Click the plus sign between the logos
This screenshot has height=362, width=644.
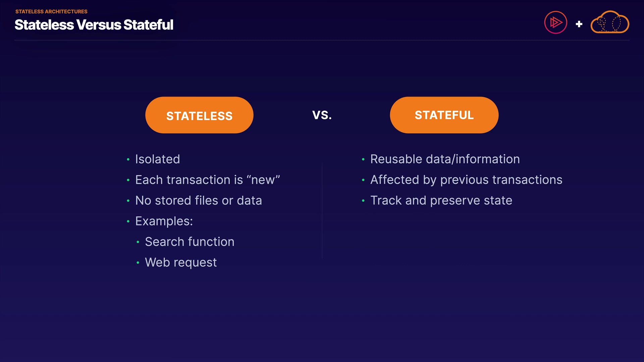579,24
